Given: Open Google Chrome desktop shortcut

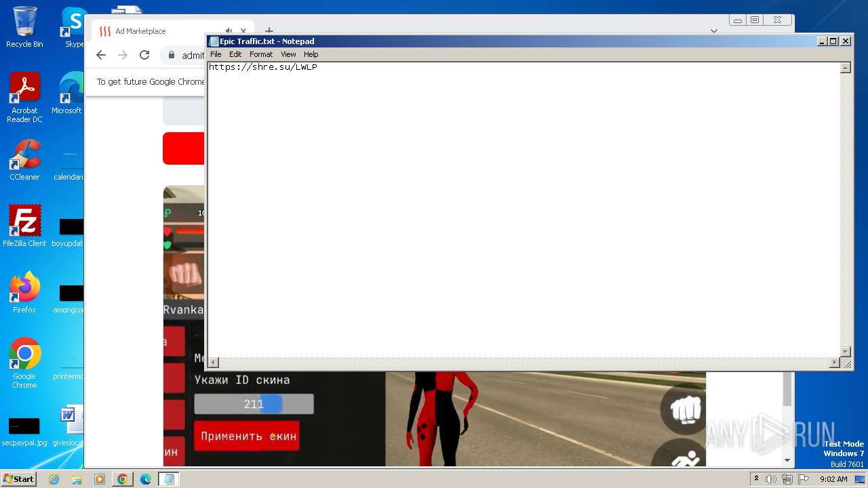Looking at the screenshot, I should [24, 363].
